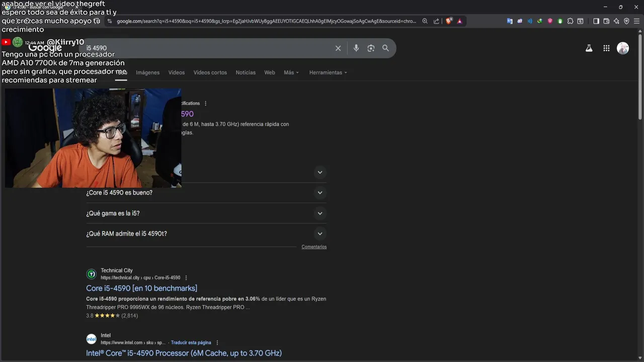Clear the Google search box with X
This screenshot has height=362, width=644.
point(338,48)
